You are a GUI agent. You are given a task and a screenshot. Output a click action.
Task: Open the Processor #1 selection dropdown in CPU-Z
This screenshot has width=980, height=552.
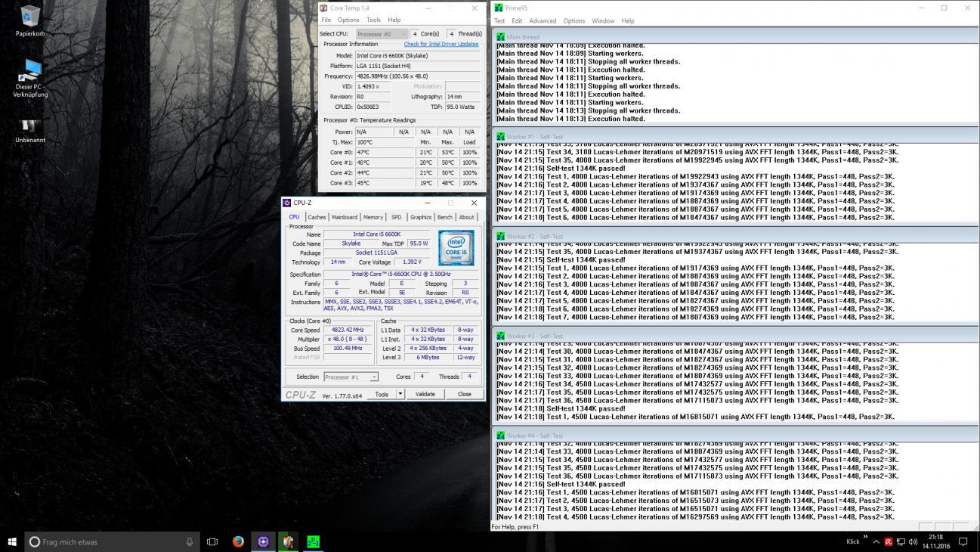click(351, 377)
